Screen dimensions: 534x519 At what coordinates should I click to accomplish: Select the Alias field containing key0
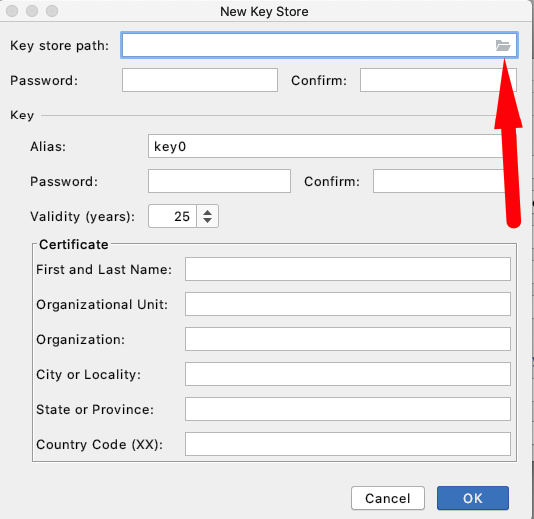click(x=332, y=146)
